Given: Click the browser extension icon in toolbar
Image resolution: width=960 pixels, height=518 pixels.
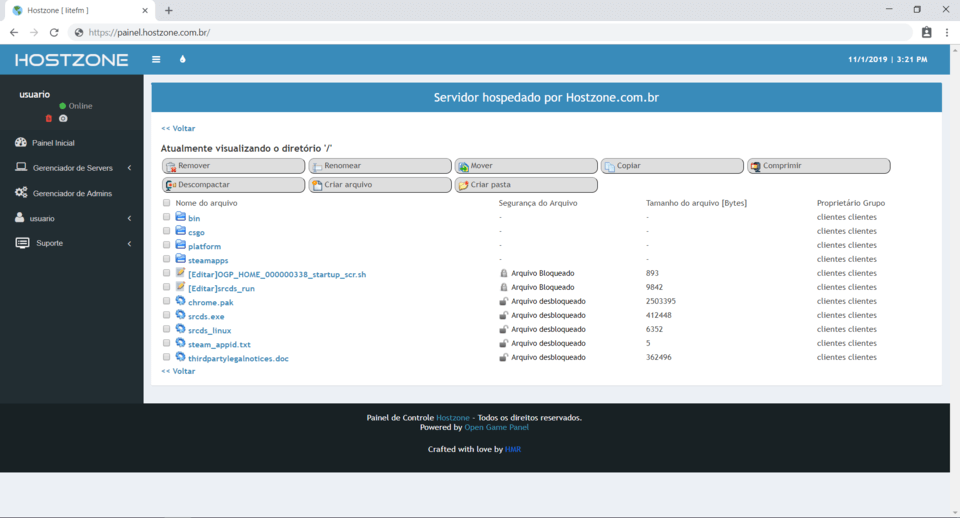Looking at the screenshot, I should pyautogui.click(x=926, y=32).
